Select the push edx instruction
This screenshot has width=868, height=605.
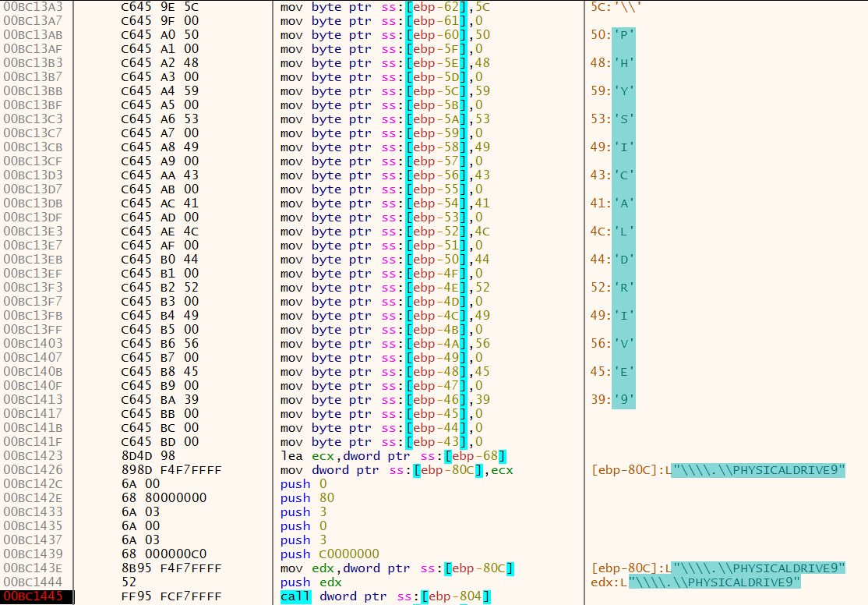point(311,582)
